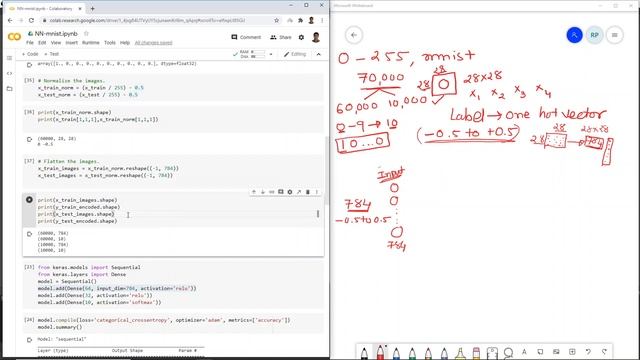Click the All changes saved link
The image size is (640, 360).
click(x=153, y=42)
